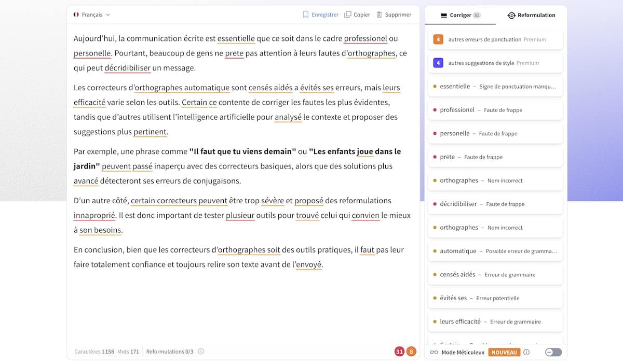Click the Enregistrer link
This screenshot has width=623, height=364.
coord(325,15)
